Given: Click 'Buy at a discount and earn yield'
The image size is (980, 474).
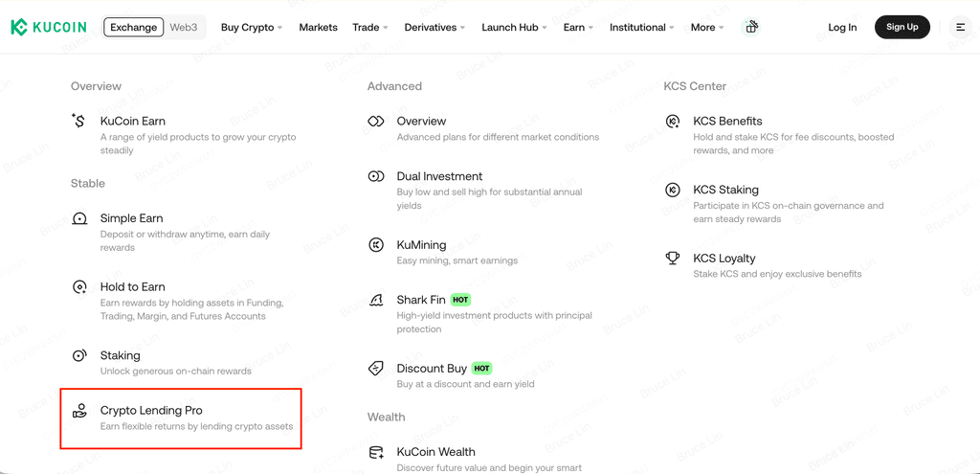Looking at the screenshot, I should tap(466, 384).
